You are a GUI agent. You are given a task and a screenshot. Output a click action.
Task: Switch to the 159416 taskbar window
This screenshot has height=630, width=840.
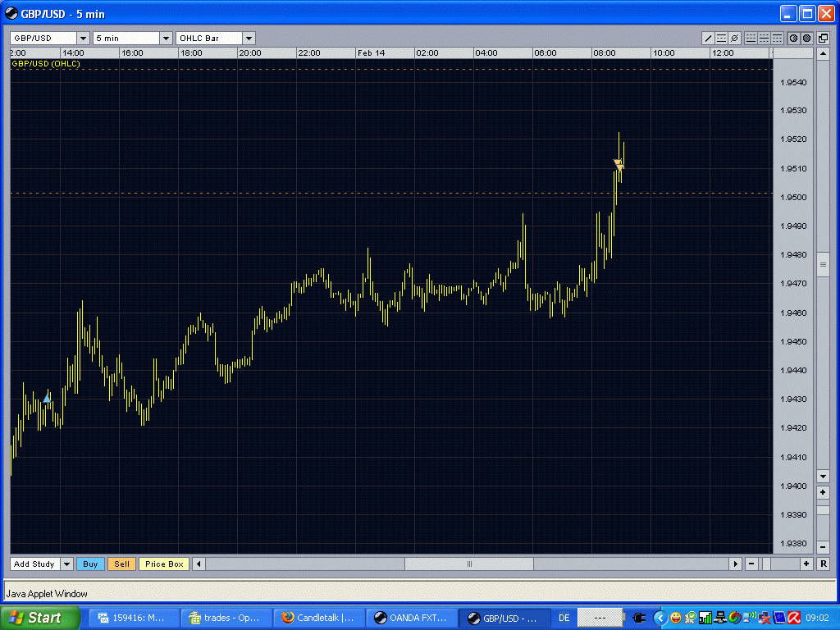(134, 618)
